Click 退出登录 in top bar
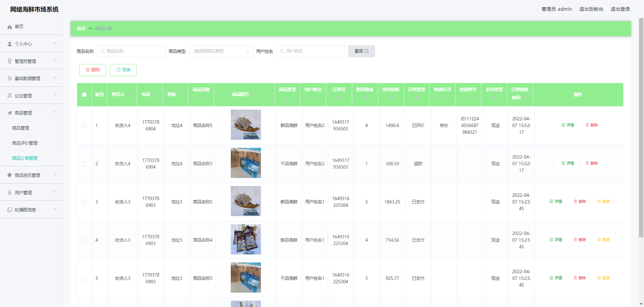This screenshot has height=307, width=644. pos(620,9)
